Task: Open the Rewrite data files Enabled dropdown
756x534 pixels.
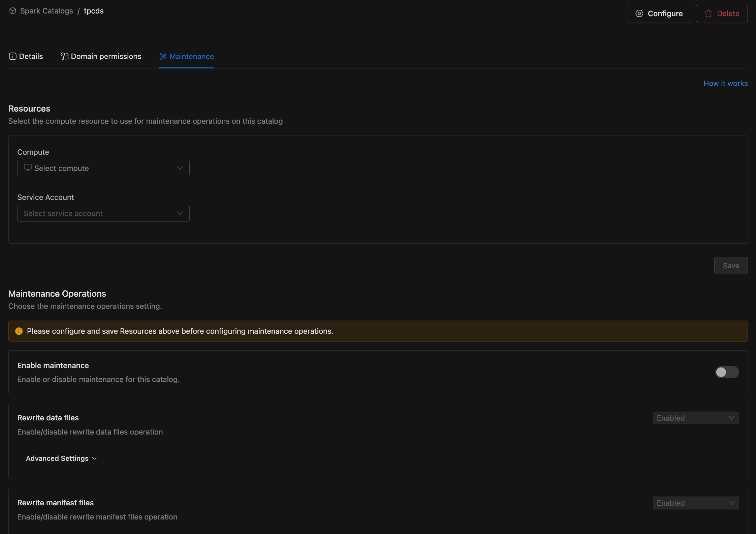Action: (695, 418)
